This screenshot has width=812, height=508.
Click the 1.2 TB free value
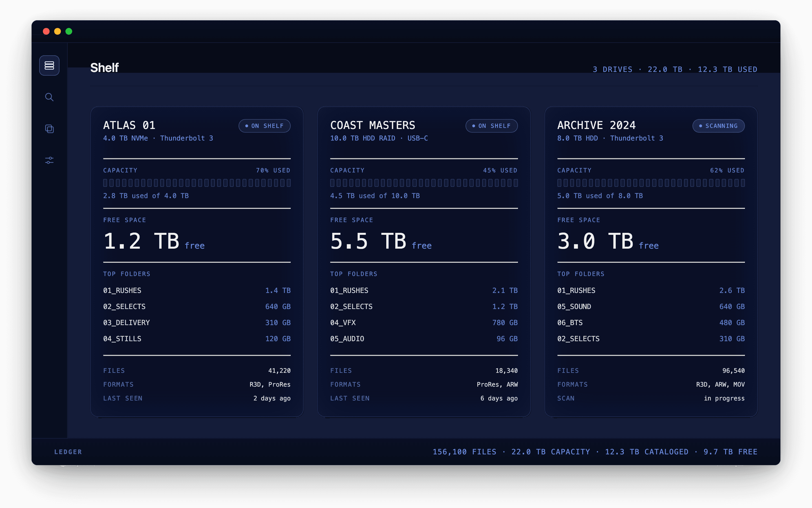pos(154,241)
